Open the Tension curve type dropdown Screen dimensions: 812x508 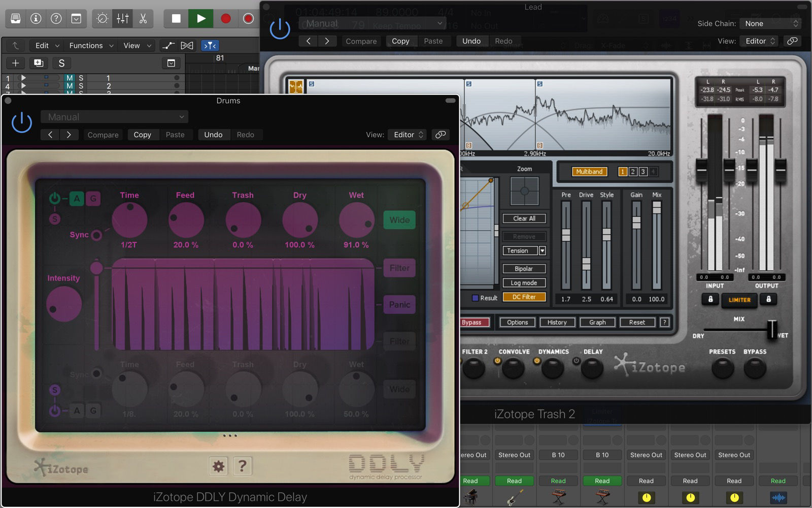(x=524, y=250)
